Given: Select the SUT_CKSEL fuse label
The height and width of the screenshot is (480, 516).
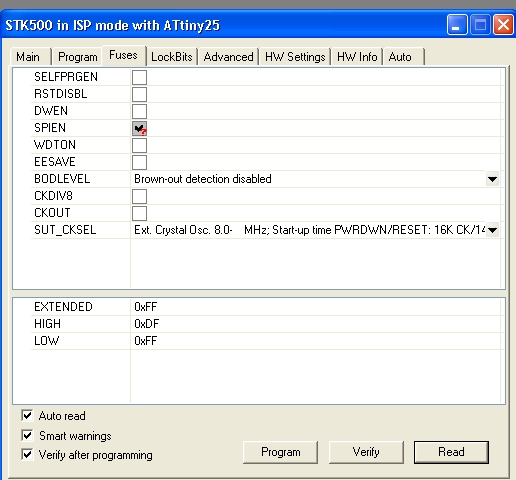Looking at the screenshot, I should coord(65,230).
